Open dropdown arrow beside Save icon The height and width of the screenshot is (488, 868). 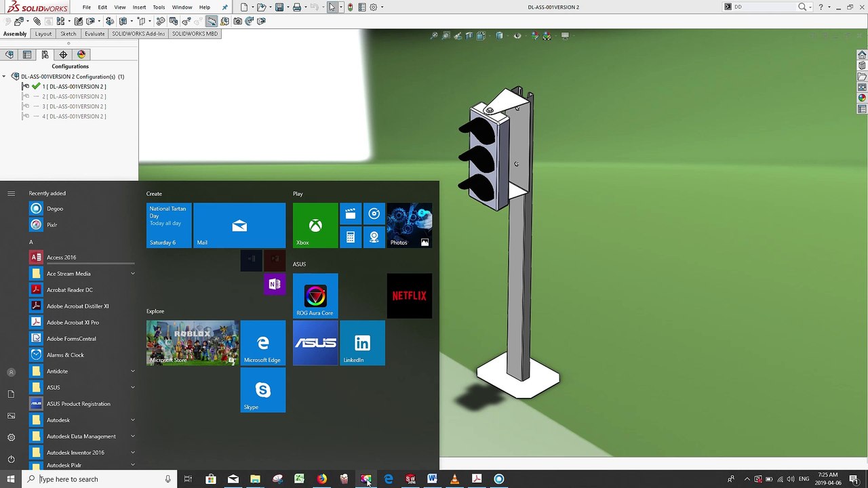tap(287, 7)
